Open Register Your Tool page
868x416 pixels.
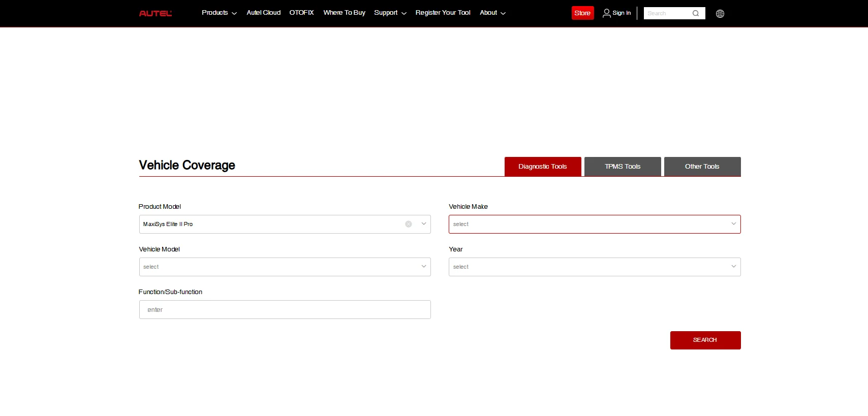(x=443, y=13)
